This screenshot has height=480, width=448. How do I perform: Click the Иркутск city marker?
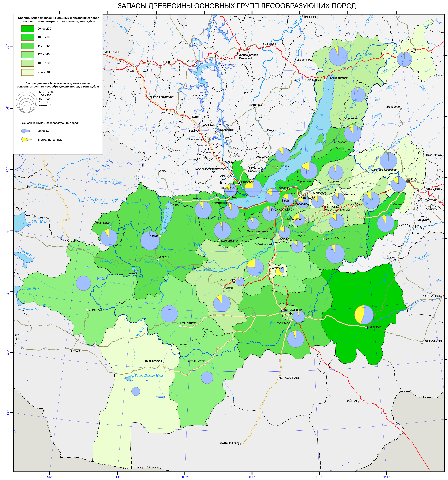(239, 183)
